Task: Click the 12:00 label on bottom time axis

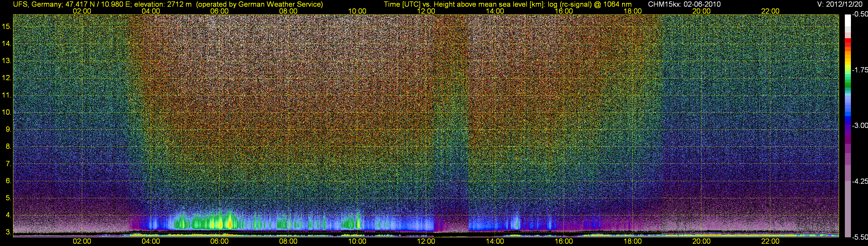Action: (426, 241)
